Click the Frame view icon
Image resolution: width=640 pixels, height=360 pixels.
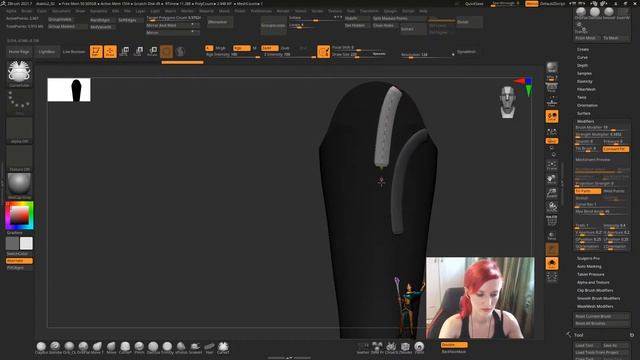tap(552, 165)
